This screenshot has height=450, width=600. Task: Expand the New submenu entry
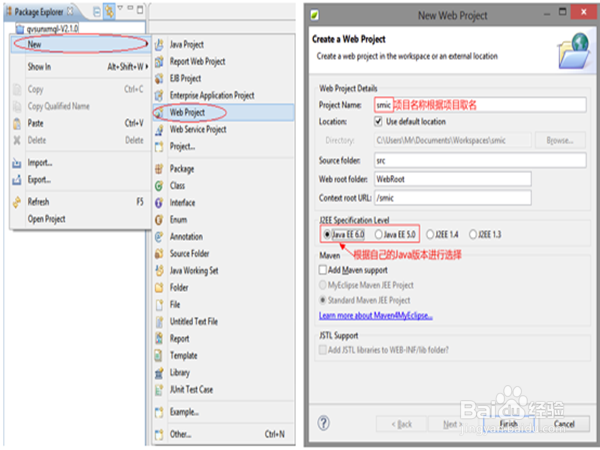80,44
